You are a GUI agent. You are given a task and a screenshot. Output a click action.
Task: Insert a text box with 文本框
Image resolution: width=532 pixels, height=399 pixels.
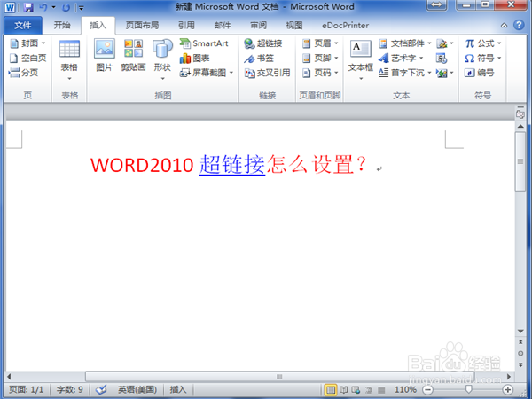tap(361, 59)
